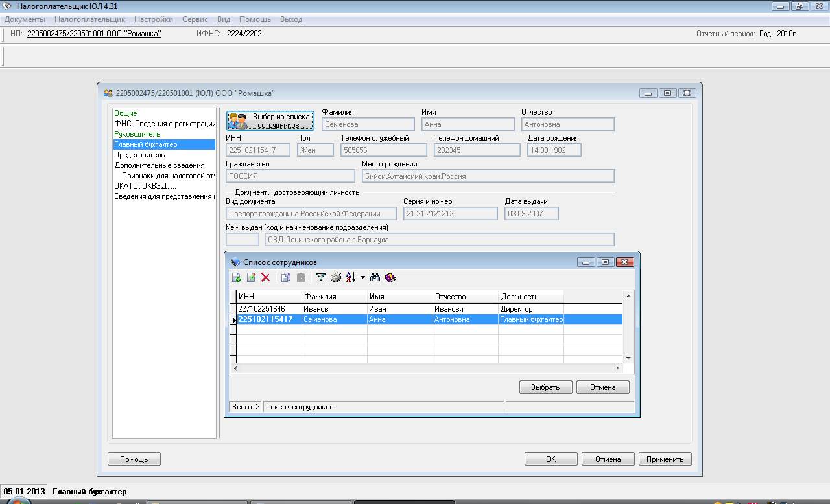Expand the sort options arrow

[x=362, y=277]
